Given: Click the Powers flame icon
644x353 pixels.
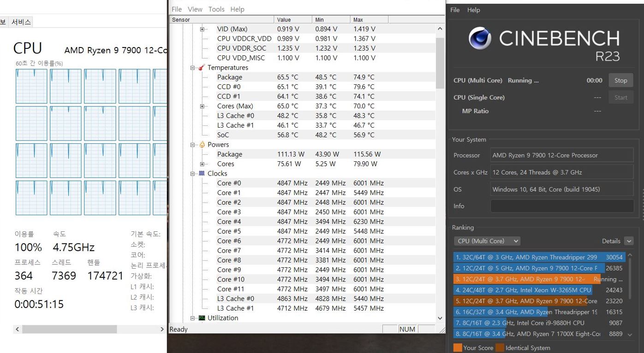Looking at the screenshot, I should [202, 145].
